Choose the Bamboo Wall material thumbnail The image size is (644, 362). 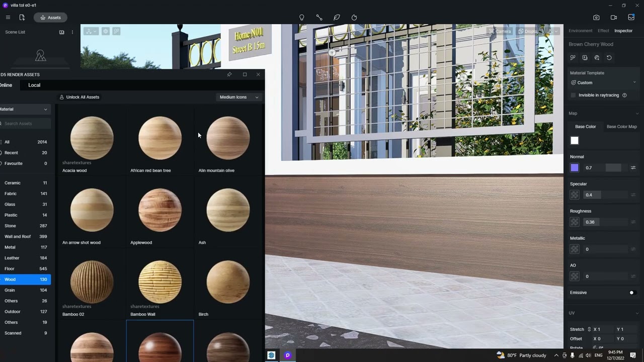[160, 282]
